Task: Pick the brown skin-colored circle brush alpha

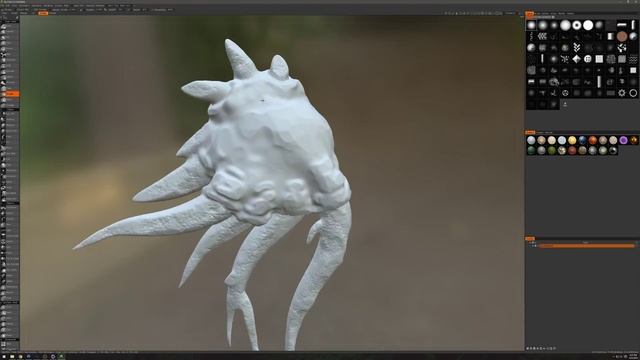Action: [x=622, y=36]
